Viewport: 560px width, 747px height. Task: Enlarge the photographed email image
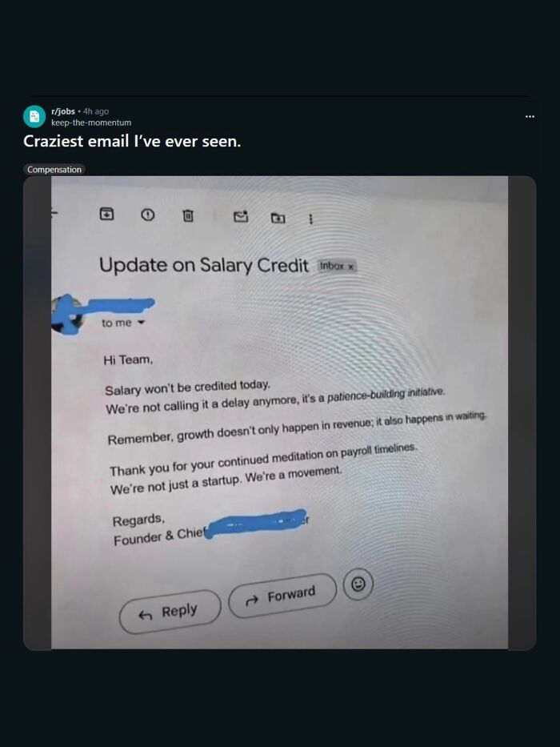(x=279, y=412)
